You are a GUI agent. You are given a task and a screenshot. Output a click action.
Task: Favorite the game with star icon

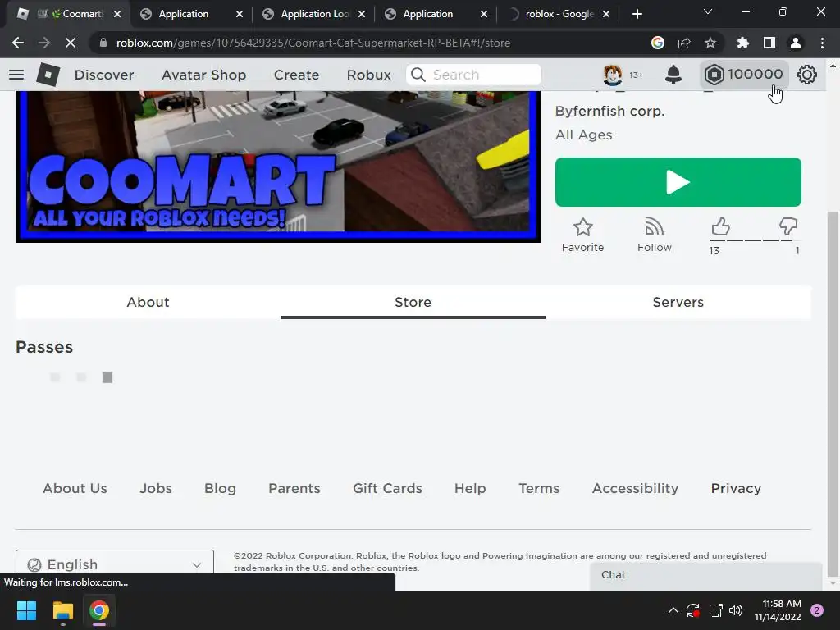[x=583, y=235]
